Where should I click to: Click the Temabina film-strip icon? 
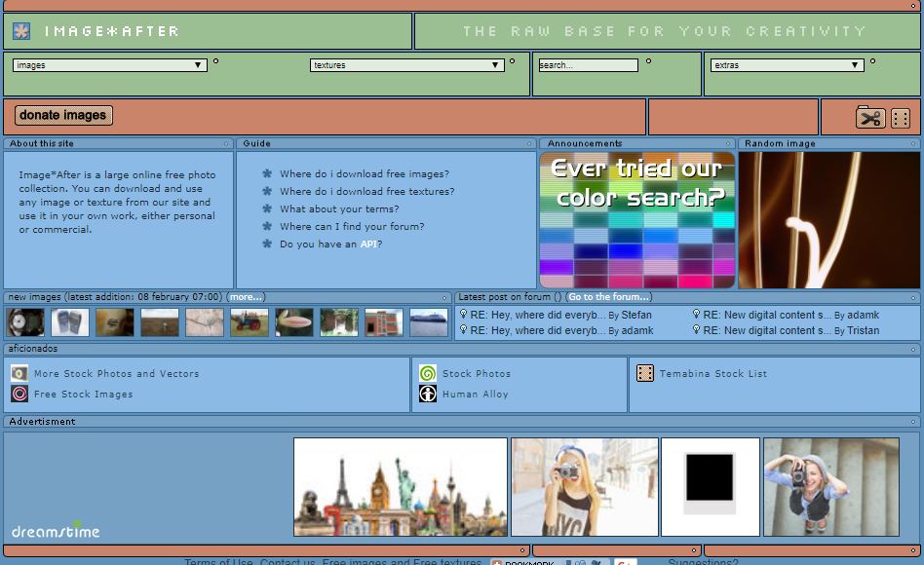tap(645, 373)
